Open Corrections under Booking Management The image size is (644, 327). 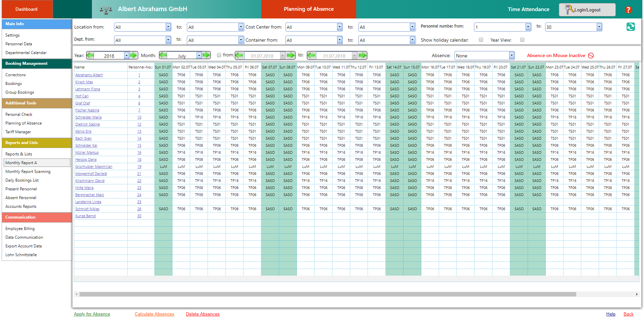15,75
